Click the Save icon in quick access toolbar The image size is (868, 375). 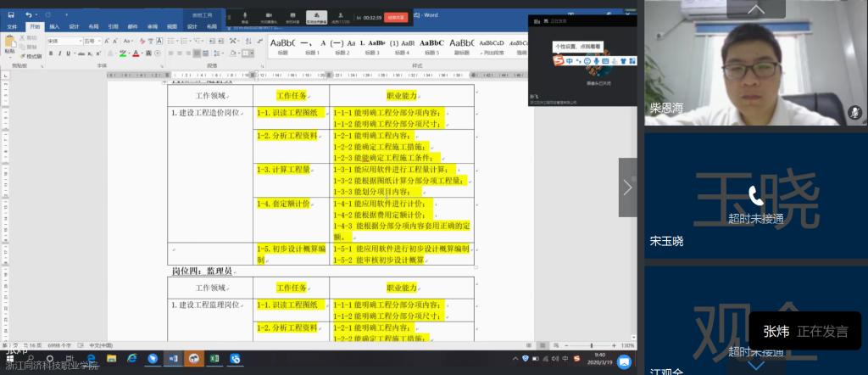click(x=10, y=14)
